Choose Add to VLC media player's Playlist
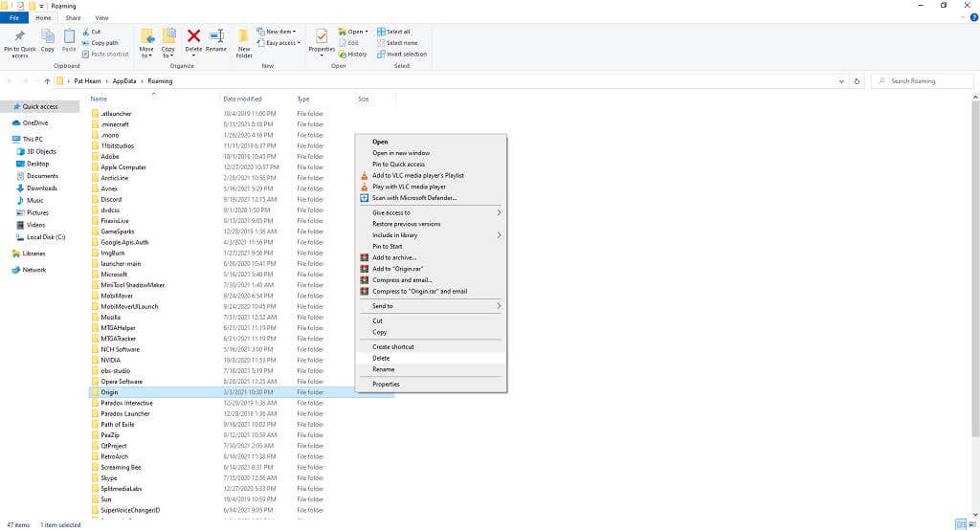 (431, 176)
